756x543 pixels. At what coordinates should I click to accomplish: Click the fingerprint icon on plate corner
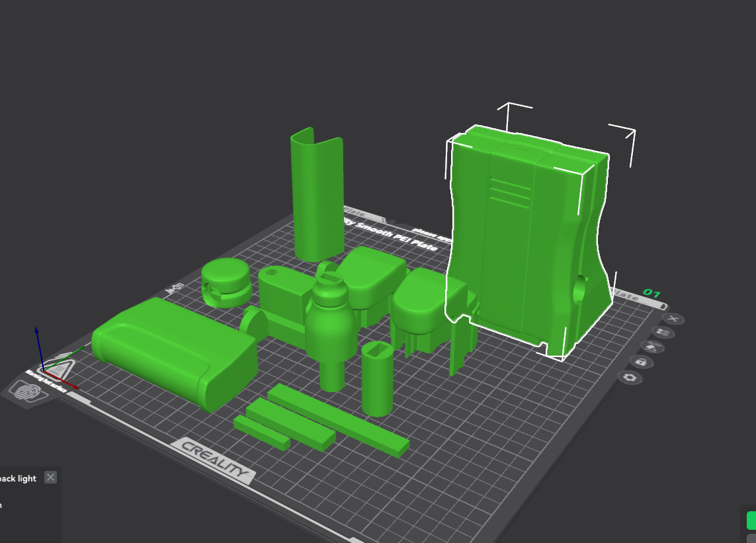pos(28,393)
